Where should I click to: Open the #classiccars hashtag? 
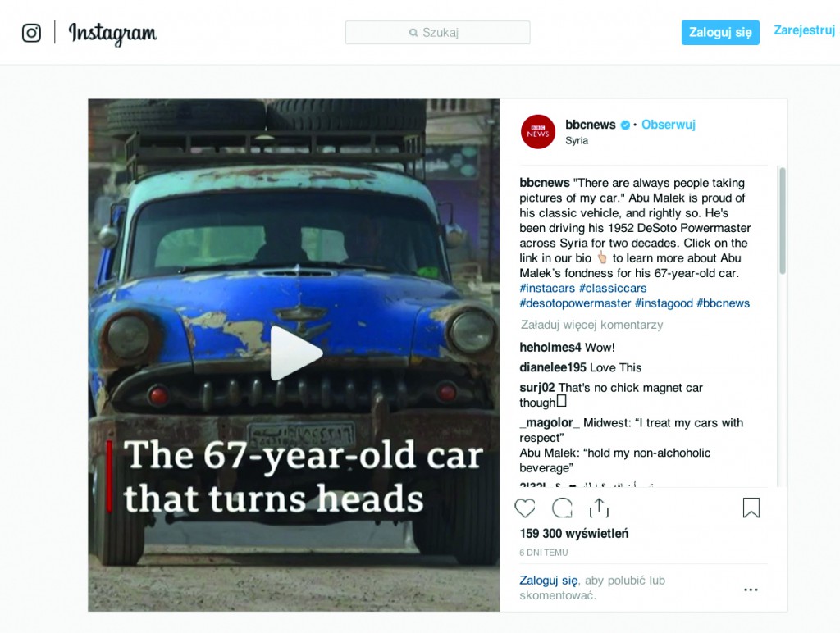click(x=613, y=288)
